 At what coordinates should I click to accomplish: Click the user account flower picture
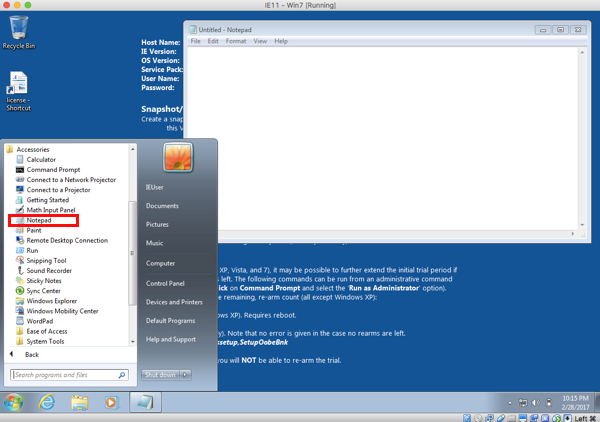(x=178, y=157)
